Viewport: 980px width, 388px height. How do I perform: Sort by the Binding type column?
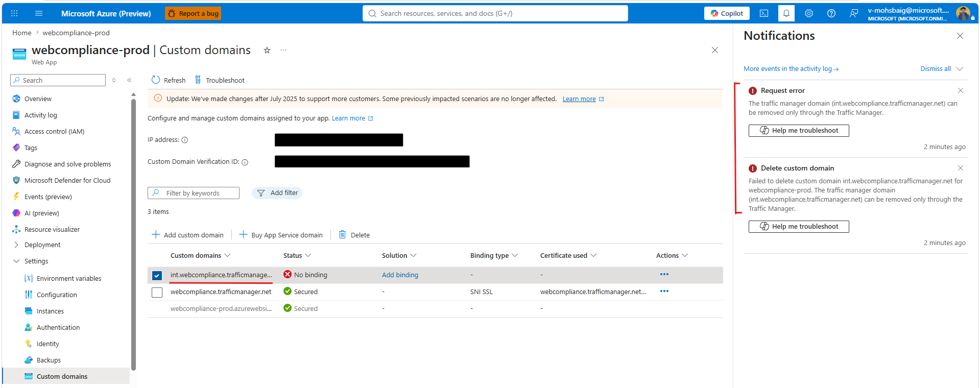tap(494, 255)
